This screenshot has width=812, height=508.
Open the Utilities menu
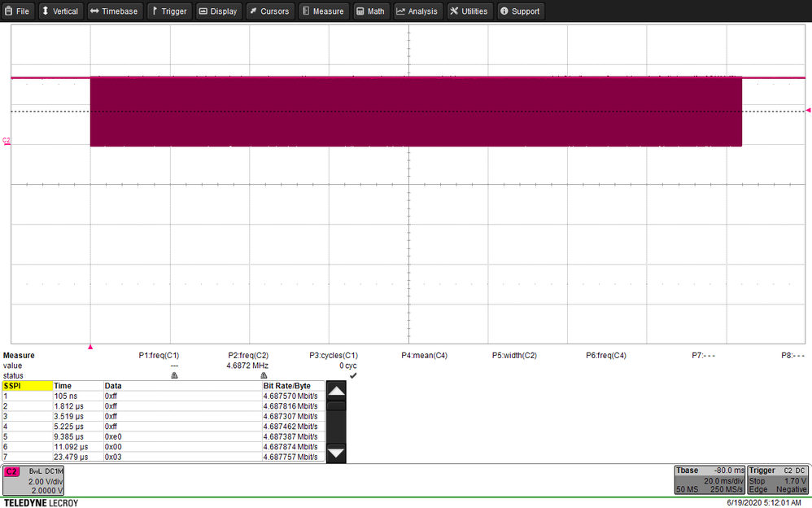point(469,11)
